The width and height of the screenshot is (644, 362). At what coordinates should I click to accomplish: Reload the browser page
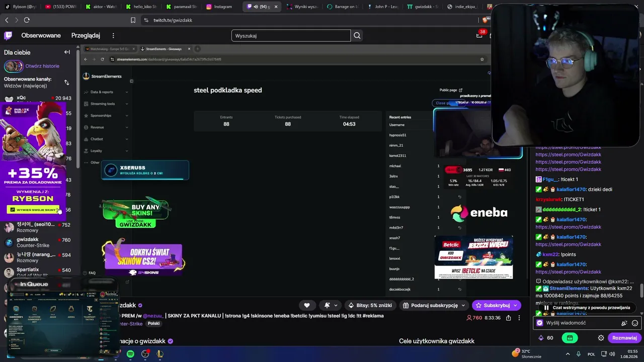point(27,20)
